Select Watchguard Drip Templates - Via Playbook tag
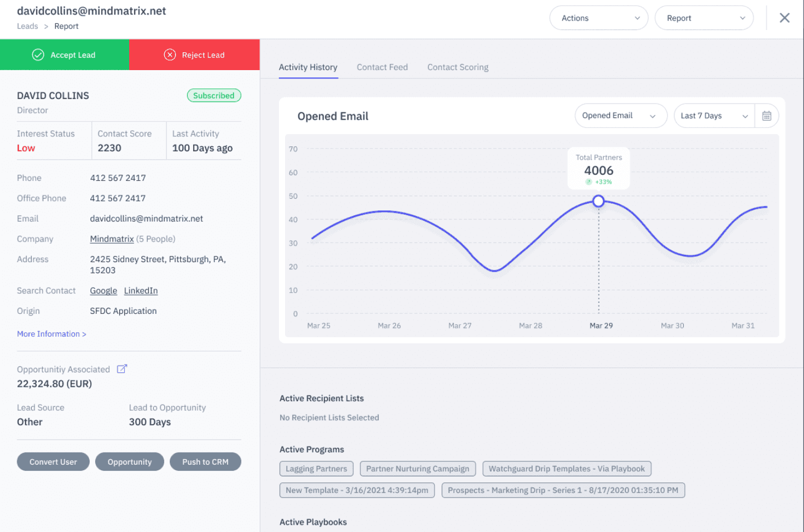804x532 pixels. 567,469
